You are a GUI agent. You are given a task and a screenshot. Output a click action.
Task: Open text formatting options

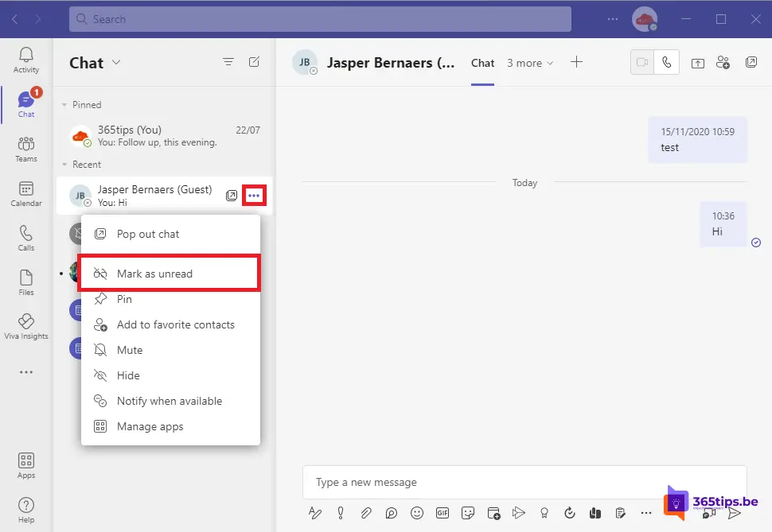[x=315, y=513]
